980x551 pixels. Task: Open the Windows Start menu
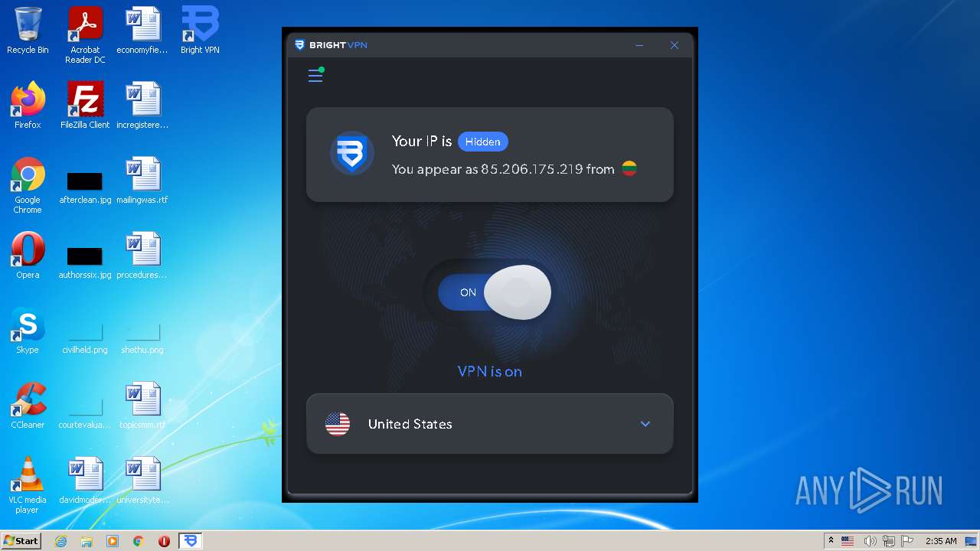(x=21, y=540)
